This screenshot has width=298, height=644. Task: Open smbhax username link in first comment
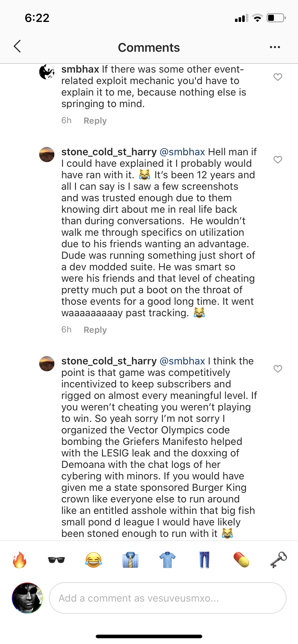point(80,69)
